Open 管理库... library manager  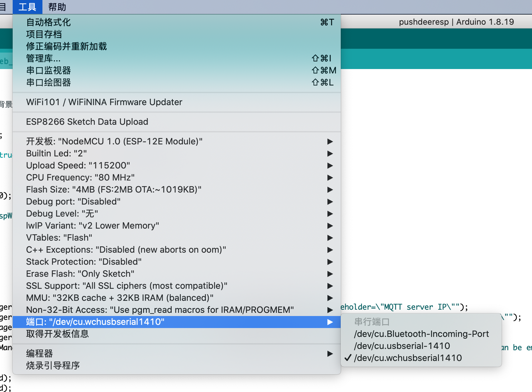tap(177, 58)
